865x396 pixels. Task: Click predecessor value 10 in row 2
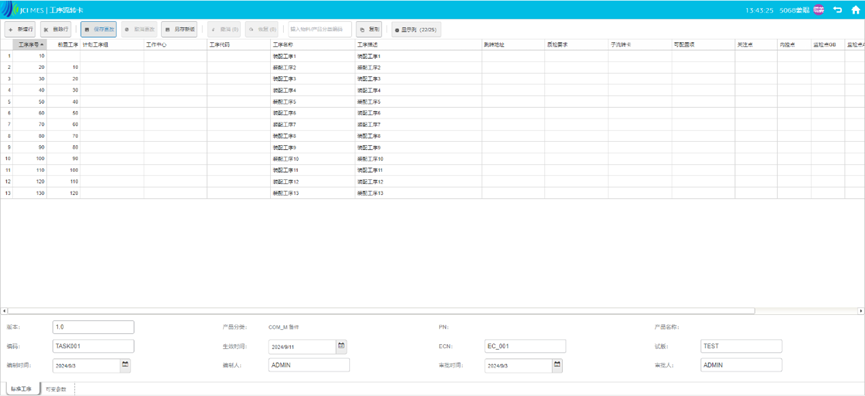click(x=64, y=67)
